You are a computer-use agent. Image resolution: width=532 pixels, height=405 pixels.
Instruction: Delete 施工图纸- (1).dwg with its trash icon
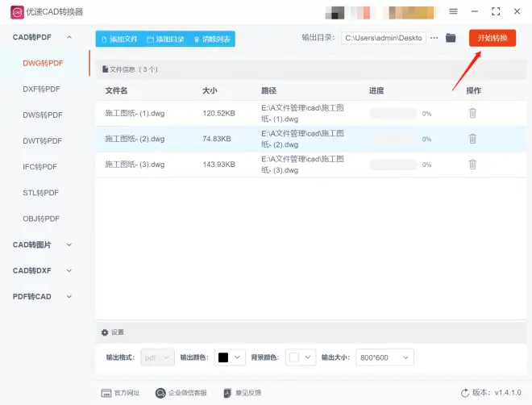pos(472,113)
